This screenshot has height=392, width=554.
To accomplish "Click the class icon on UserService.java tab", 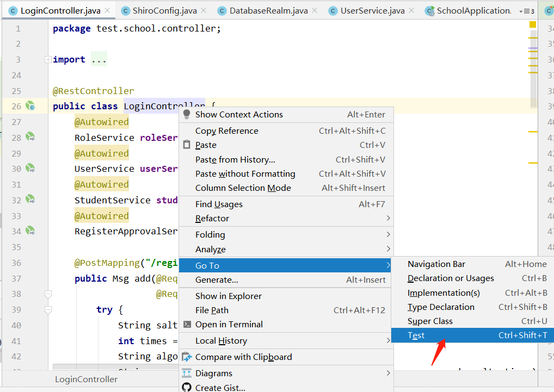I will point(333,11).
